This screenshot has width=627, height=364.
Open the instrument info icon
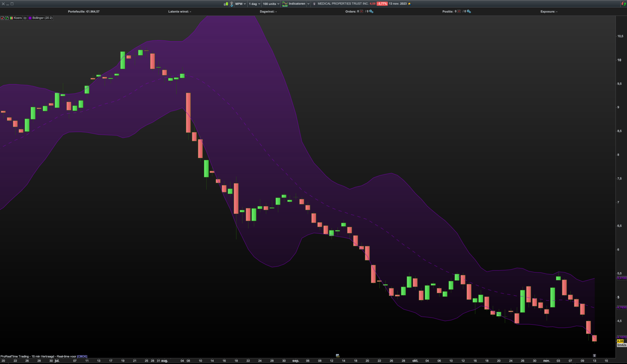point(314,4)
